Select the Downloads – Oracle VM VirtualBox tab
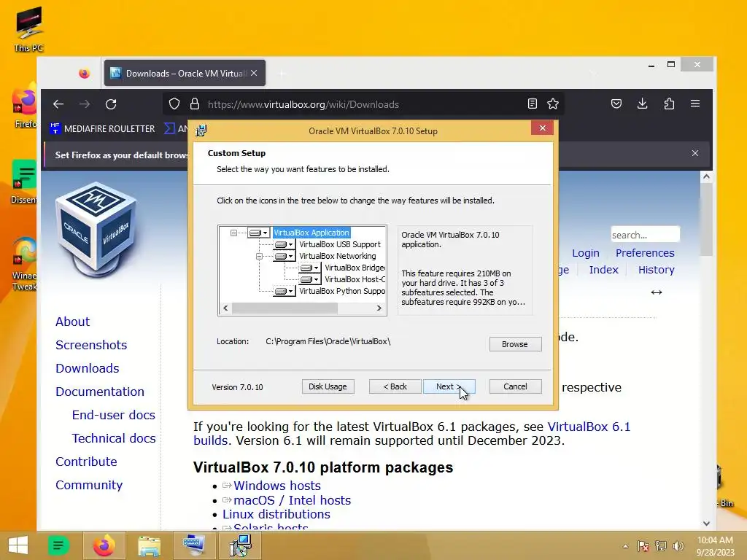 point(185,74)
